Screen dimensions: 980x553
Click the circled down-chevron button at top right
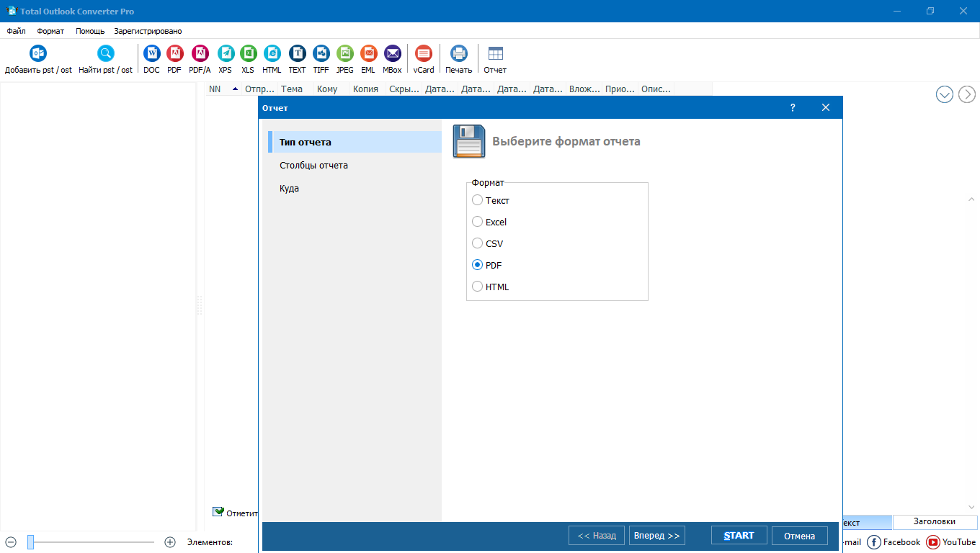pos(944,94)
